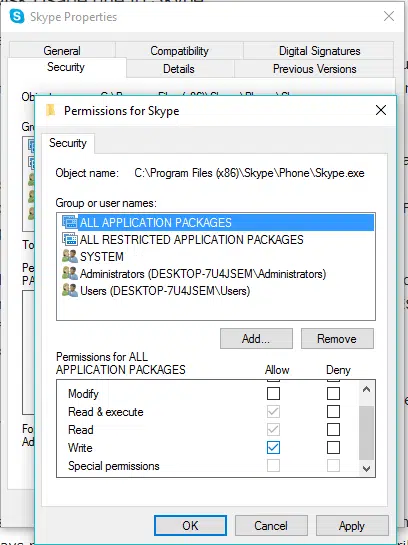This screenshot has width=408, height=545.
Task: Select ALL APPLICATION PACKAGES entry
Action: pyautogui.click(x=218, y=222)
